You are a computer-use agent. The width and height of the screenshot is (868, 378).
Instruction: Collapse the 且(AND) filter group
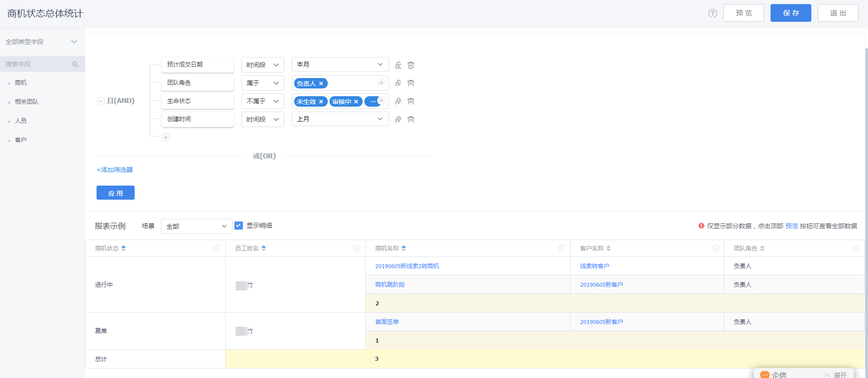pos(101,101)
